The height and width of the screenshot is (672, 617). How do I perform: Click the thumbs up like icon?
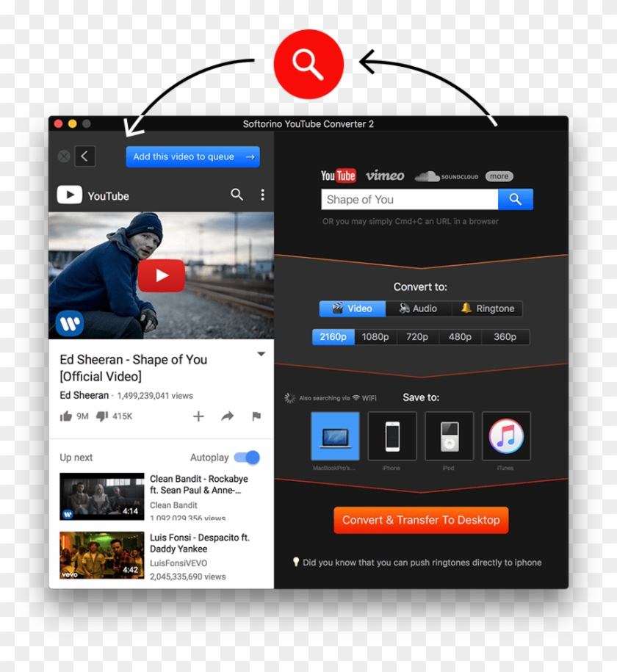pos(66,416)
